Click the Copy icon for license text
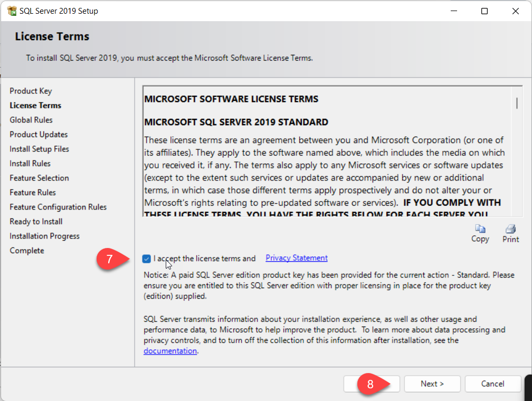Viewport: 532px width, 401px height. coord(480,228)
